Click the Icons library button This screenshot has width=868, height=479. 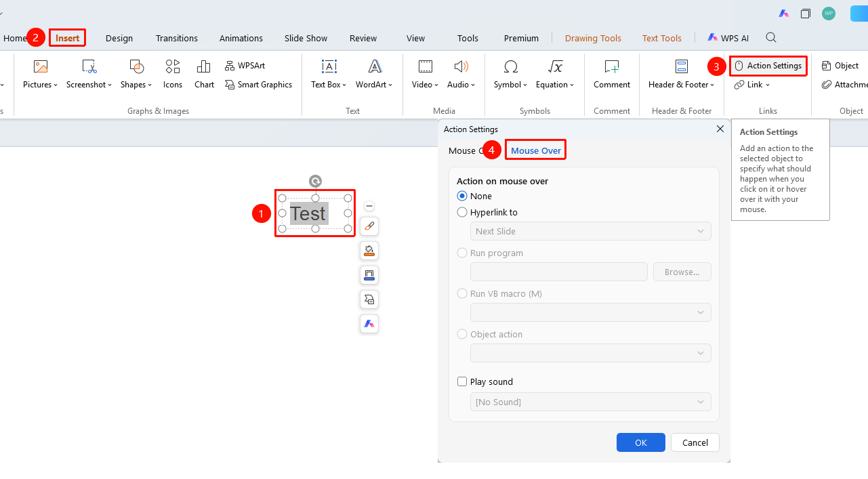[173, 75]
